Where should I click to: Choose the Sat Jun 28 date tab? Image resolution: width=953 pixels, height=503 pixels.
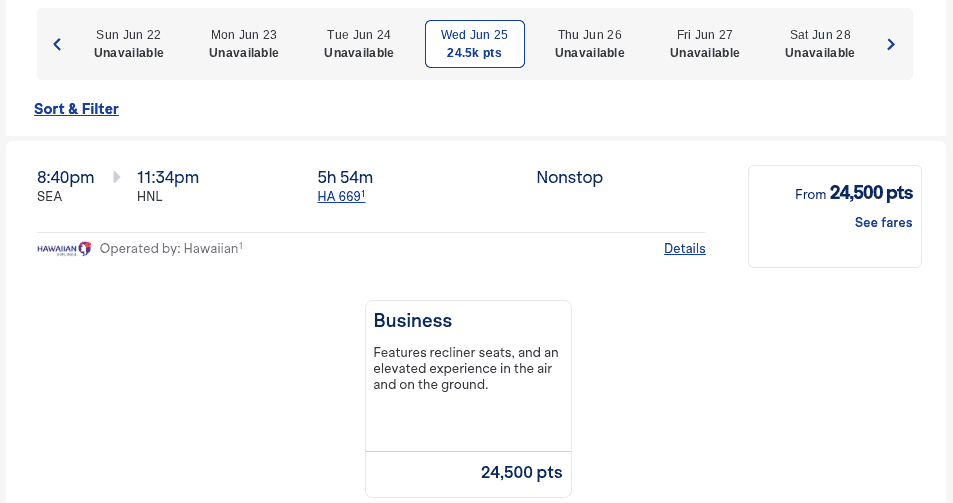[x=820, y=44]
